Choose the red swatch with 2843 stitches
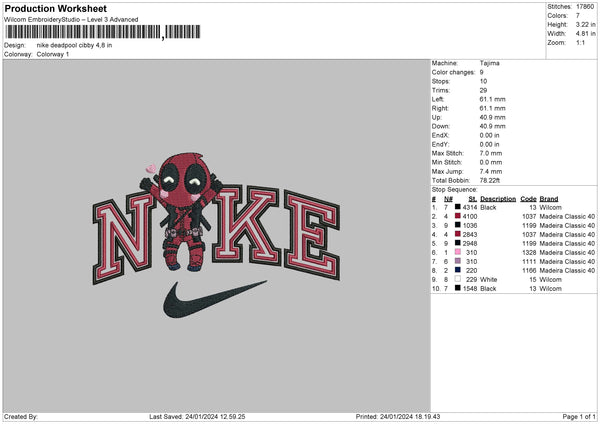Viewport: 600px width, 424px height. pos(457,234)
